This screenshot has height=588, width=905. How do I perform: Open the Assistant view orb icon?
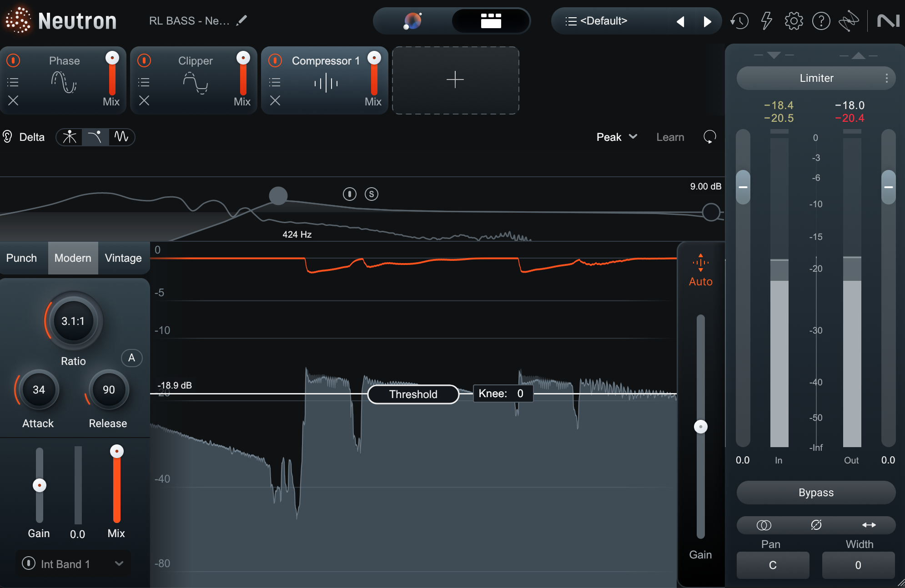pyautogui.click(x=413, y=21)
